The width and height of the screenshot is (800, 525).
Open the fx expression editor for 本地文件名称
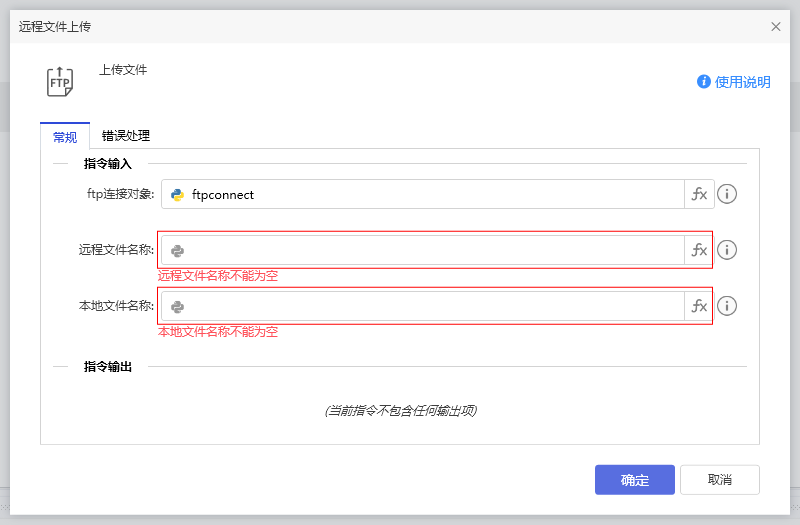pos(699,306)
